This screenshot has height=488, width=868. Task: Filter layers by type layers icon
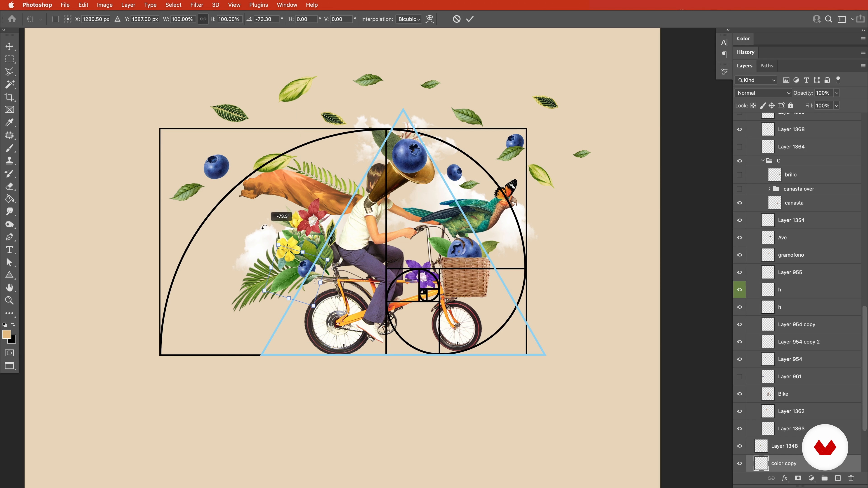click(806, 80)
